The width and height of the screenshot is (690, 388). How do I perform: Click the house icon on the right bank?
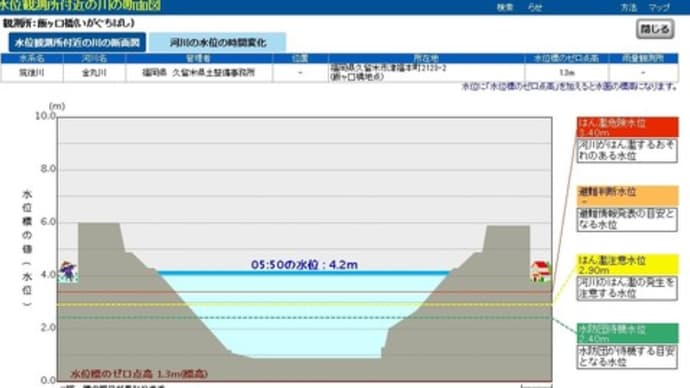540,271
